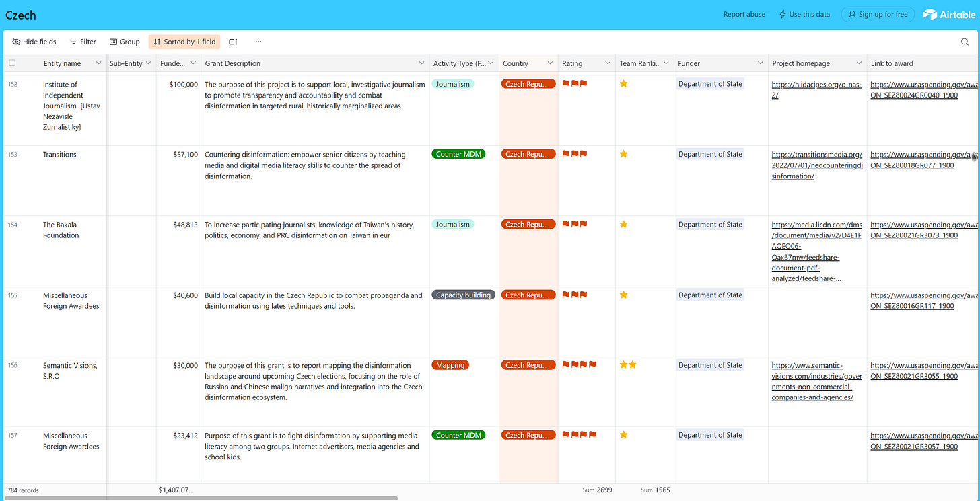Click Journalism tag in row 152
980x501 pixels.
(453, 84)
